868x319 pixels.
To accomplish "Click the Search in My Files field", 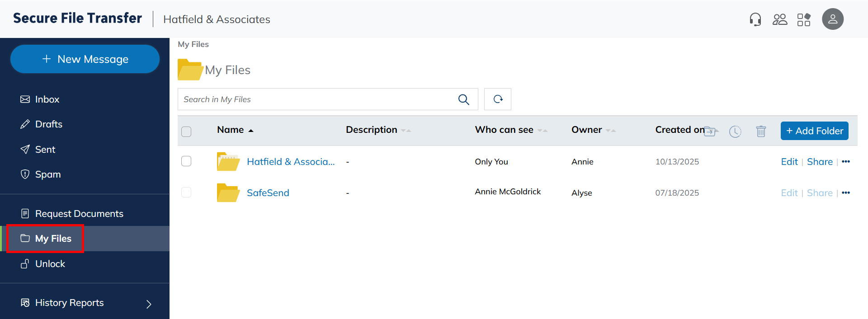I will pyautogui.click(x=316, y=99).
